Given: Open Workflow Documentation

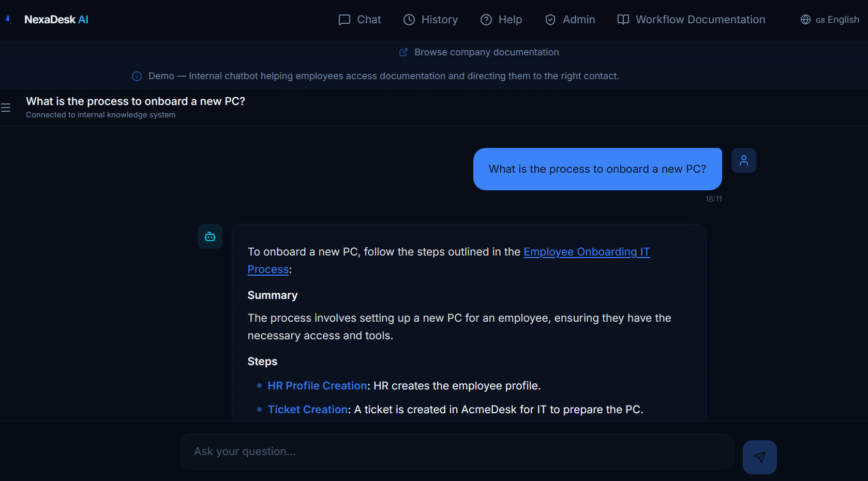Looking at the screenshot, I should click(691, 20).
